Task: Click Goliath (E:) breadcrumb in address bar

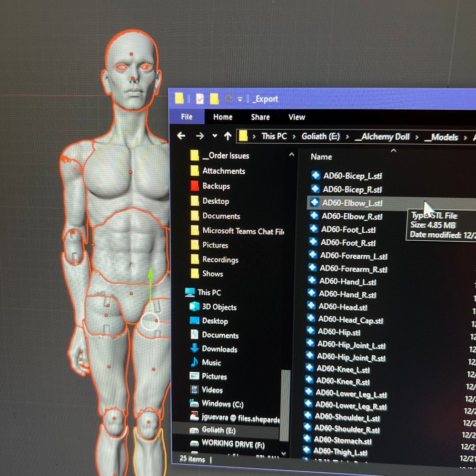Action: click(x=320, y=136)
